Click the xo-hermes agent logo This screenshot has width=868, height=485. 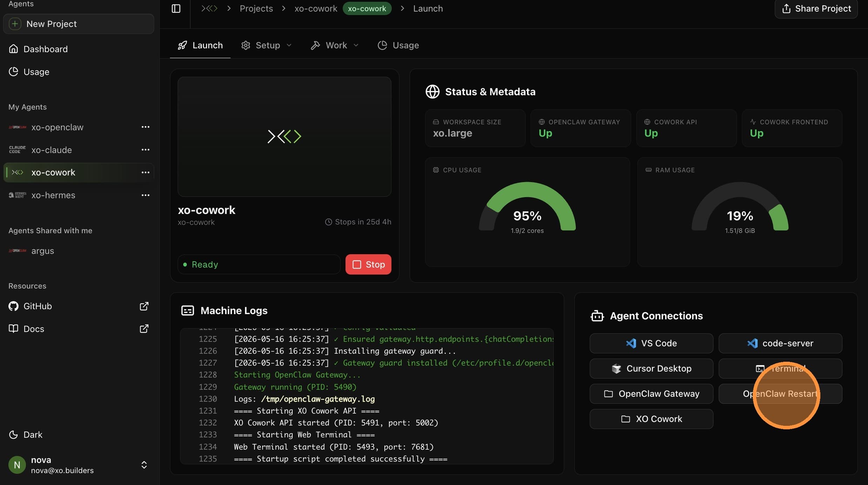tap(17, 195)
